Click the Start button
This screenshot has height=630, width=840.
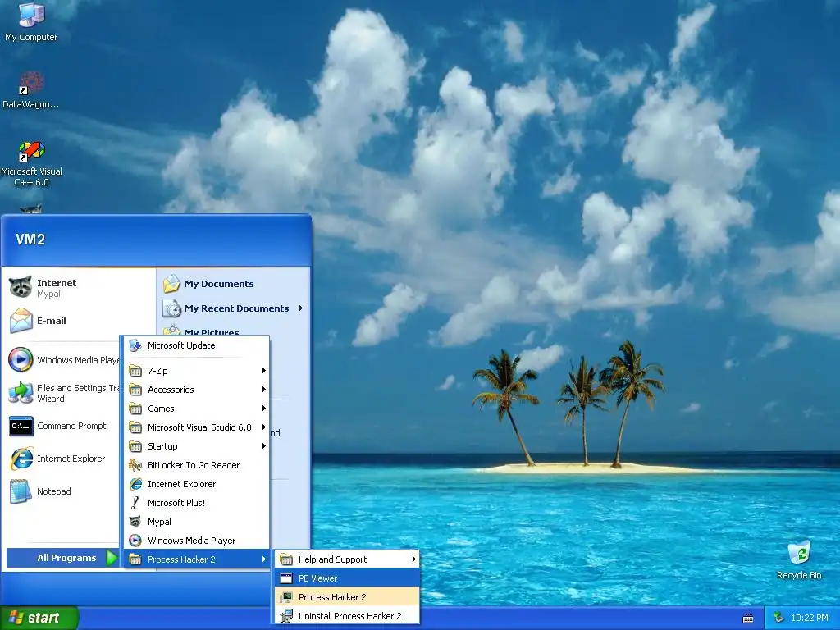(39, 618)
